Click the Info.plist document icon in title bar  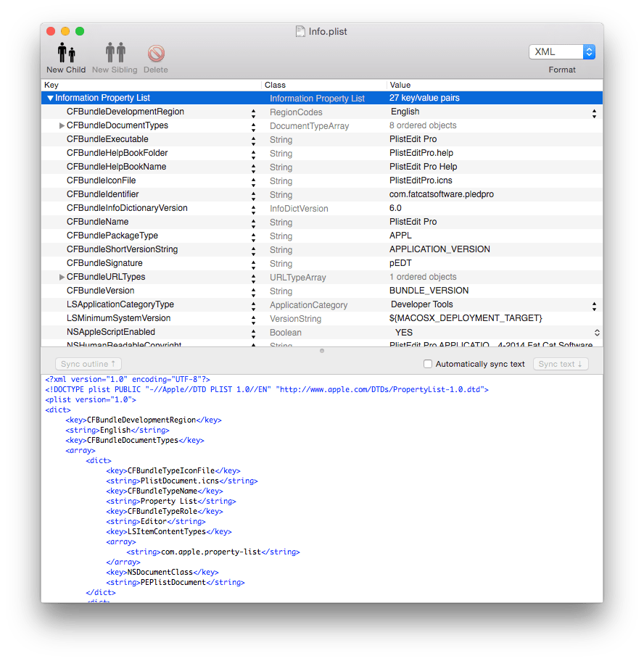300,31
